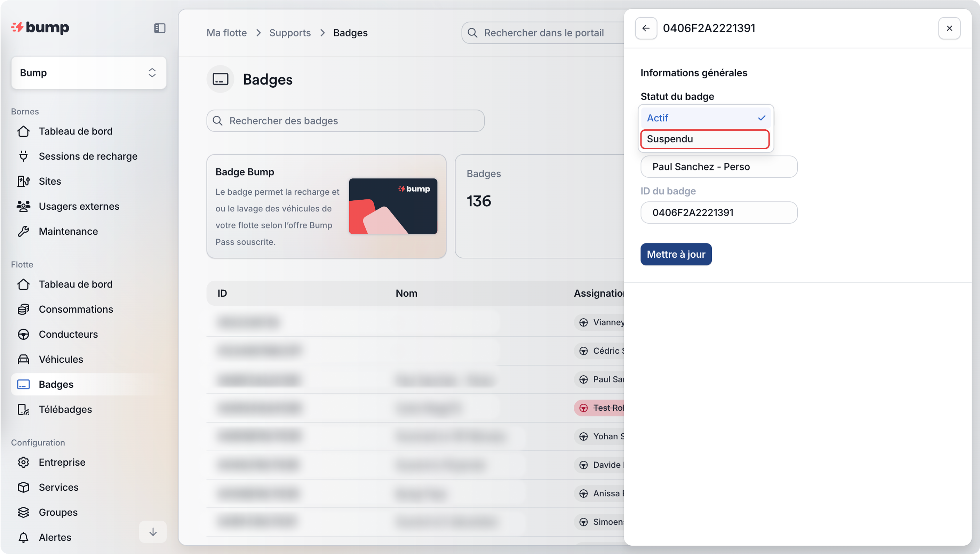Click the Sessions de recharge plug icon
This screenshot has height=554, width=980.
24,156
